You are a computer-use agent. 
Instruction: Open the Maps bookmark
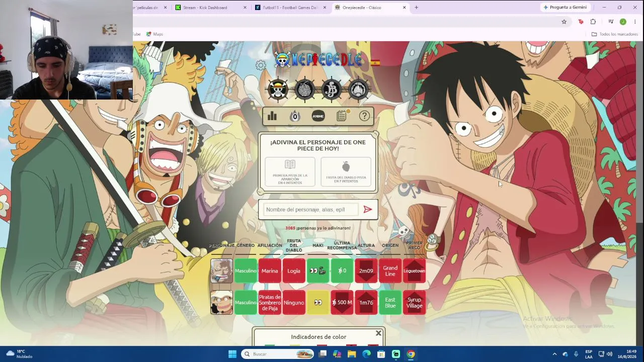click(x=154, y=34)
